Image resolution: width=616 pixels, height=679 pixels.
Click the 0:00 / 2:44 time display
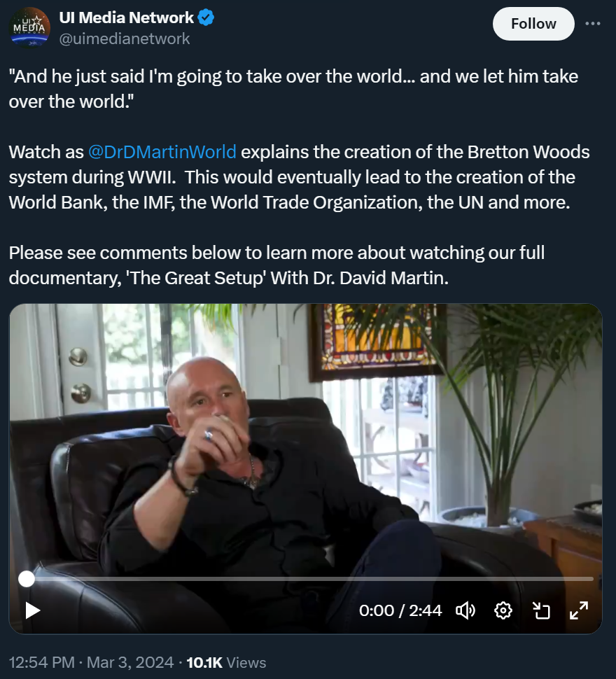click(400, 610)
